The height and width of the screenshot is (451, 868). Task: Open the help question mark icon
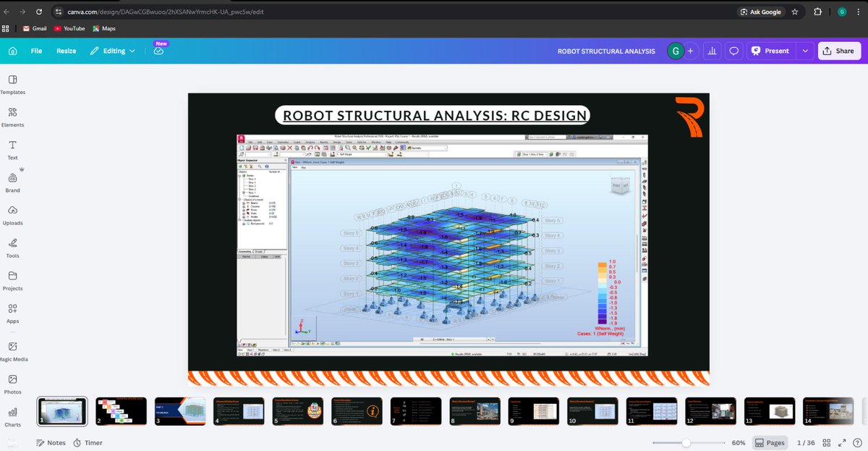pyautogui.click(x=857, y=442)
